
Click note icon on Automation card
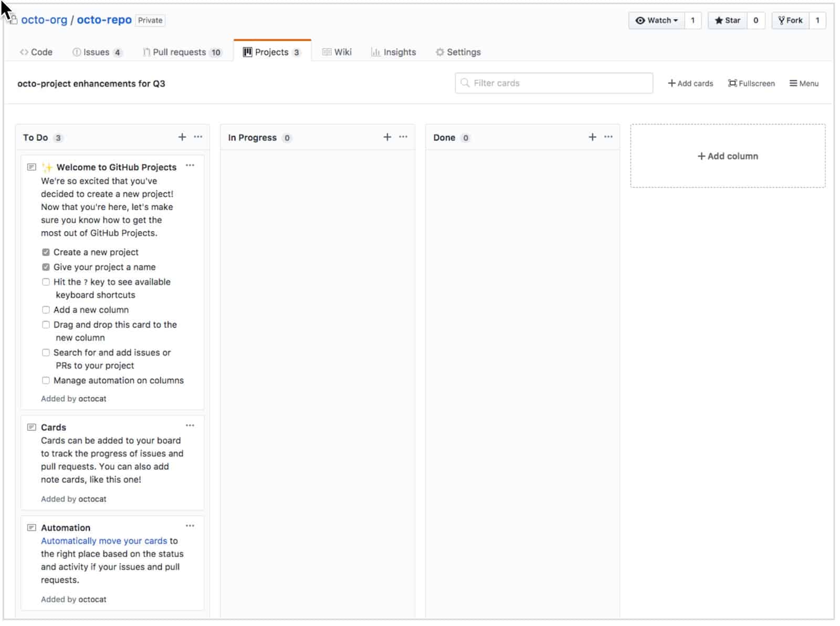tap(31, 527)
